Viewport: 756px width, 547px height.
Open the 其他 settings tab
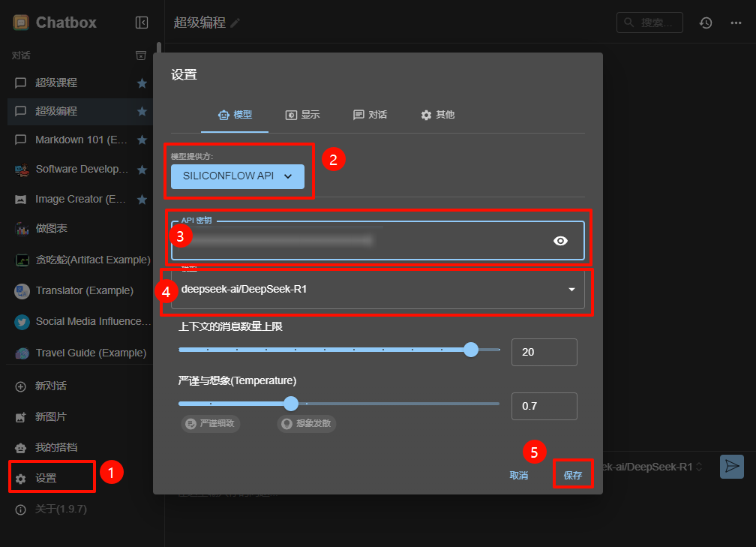pyautogui.click(x=437, y=115)
